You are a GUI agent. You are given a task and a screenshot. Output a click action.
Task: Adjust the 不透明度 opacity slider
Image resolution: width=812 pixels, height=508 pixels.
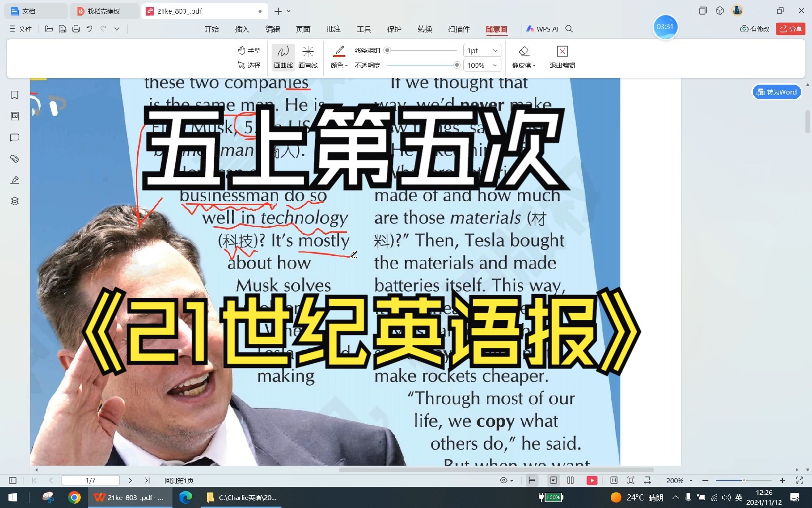(x=422, y=65)
